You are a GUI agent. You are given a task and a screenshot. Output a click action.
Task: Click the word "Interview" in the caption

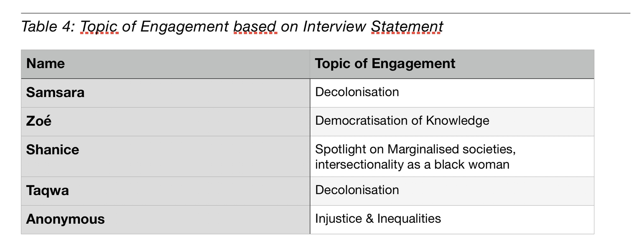pyautogui.click(x=334, y=26)
